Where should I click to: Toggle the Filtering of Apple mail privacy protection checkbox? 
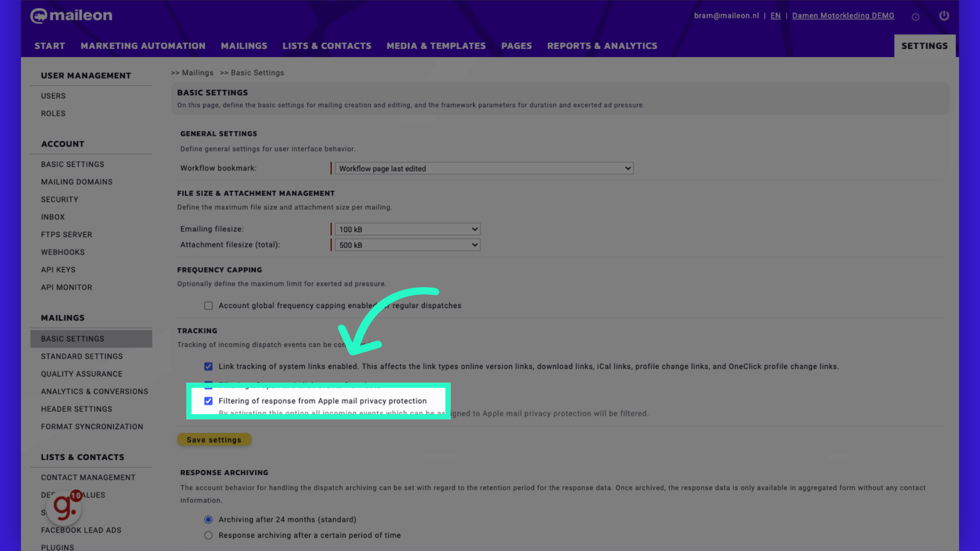pyautogui.click(x=209, y=401)
